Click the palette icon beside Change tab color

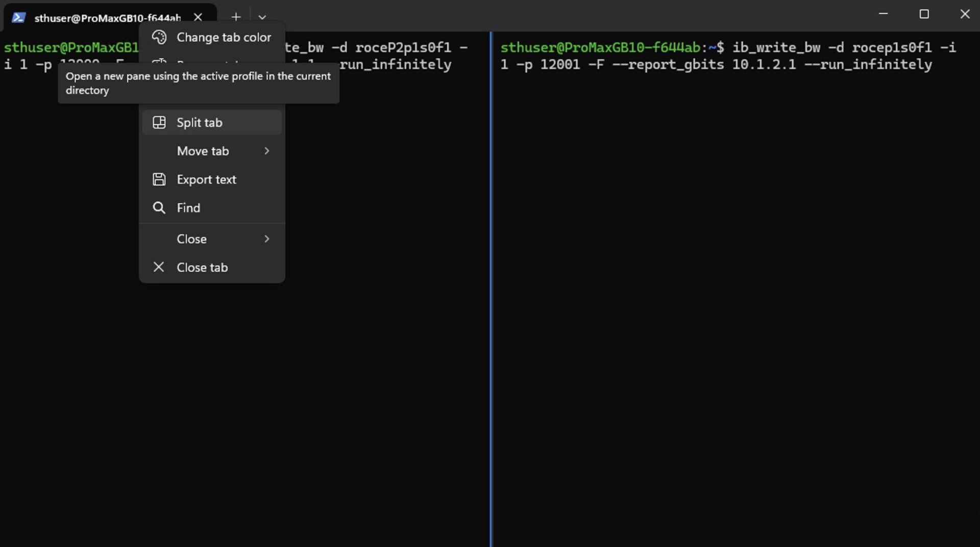[160, 37]
